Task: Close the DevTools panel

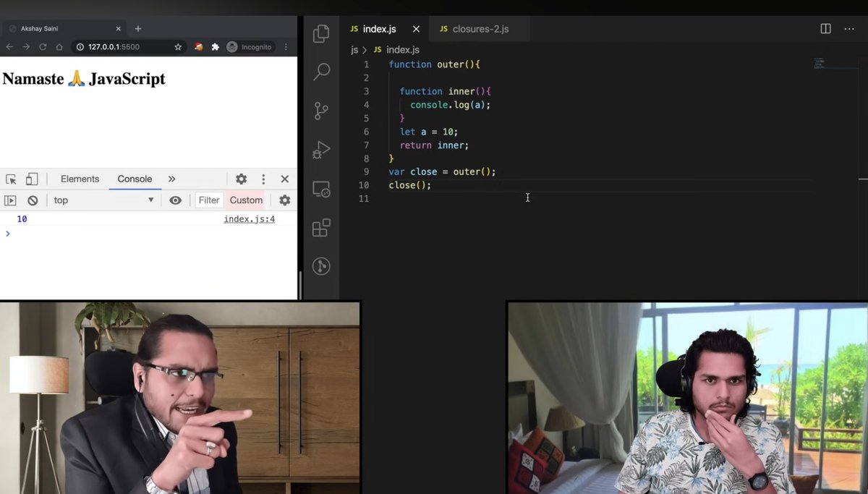Action: point(285,179)
